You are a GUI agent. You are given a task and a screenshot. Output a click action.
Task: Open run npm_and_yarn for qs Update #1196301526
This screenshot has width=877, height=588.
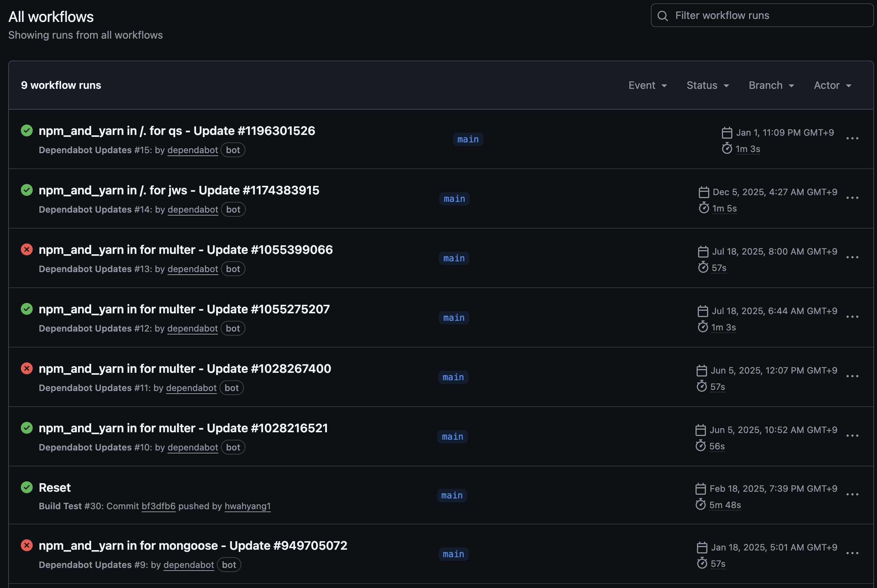[177, 131]
